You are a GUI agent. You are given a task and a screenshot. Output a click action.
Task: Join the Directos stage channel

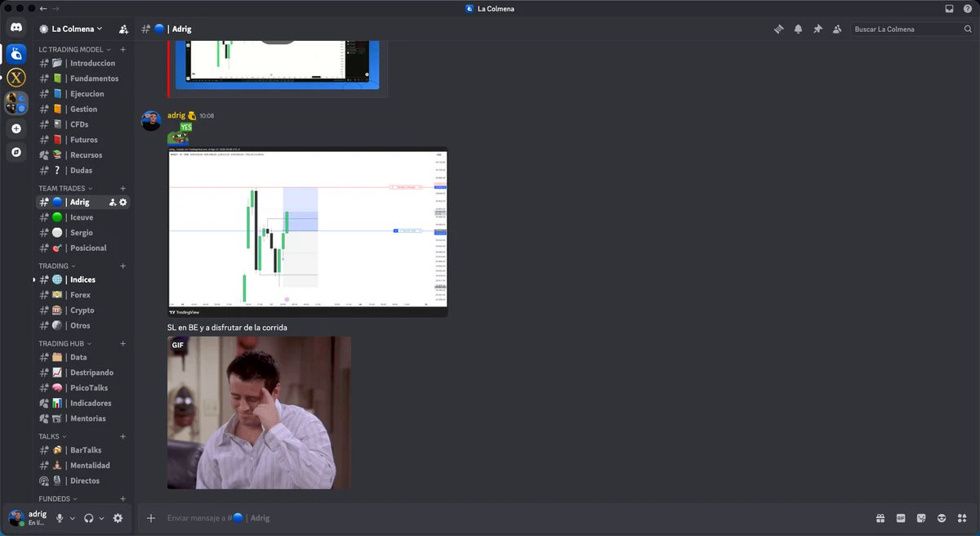82,480
